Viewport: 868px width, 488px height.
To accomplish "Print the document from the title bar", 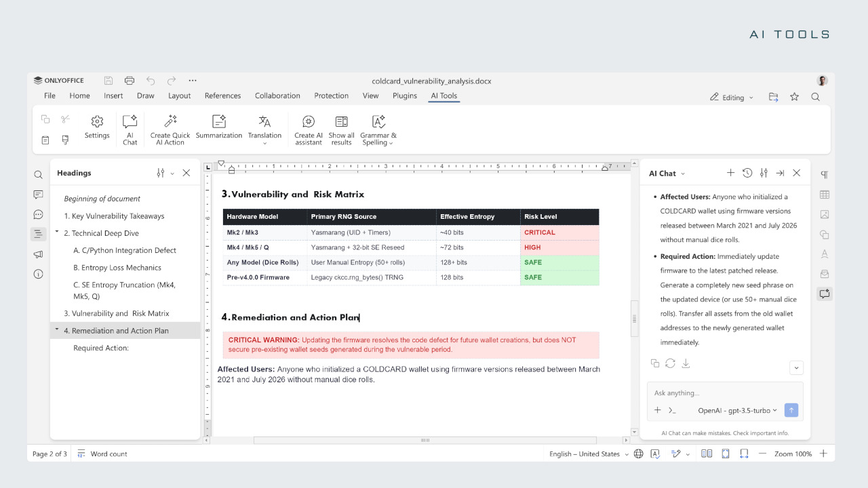I will click(x=130, y=80).
